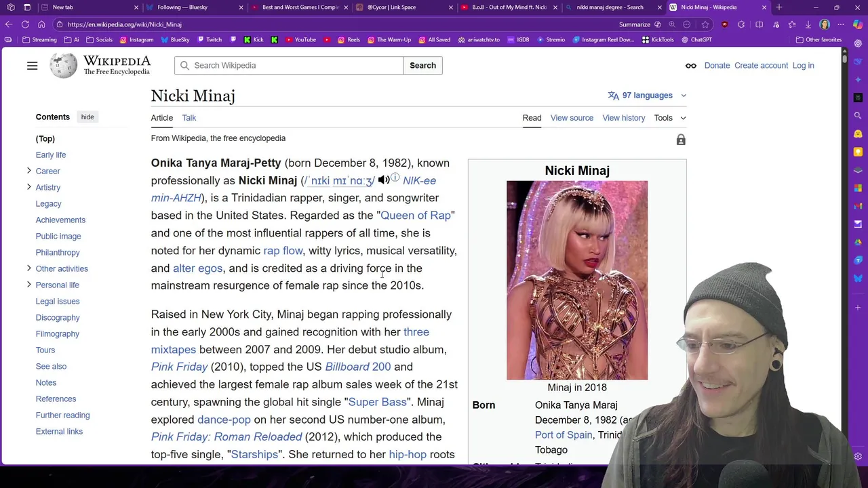868x488 pixels.
Task: Open the Stremio bookmark
Action: coord(550,40)
